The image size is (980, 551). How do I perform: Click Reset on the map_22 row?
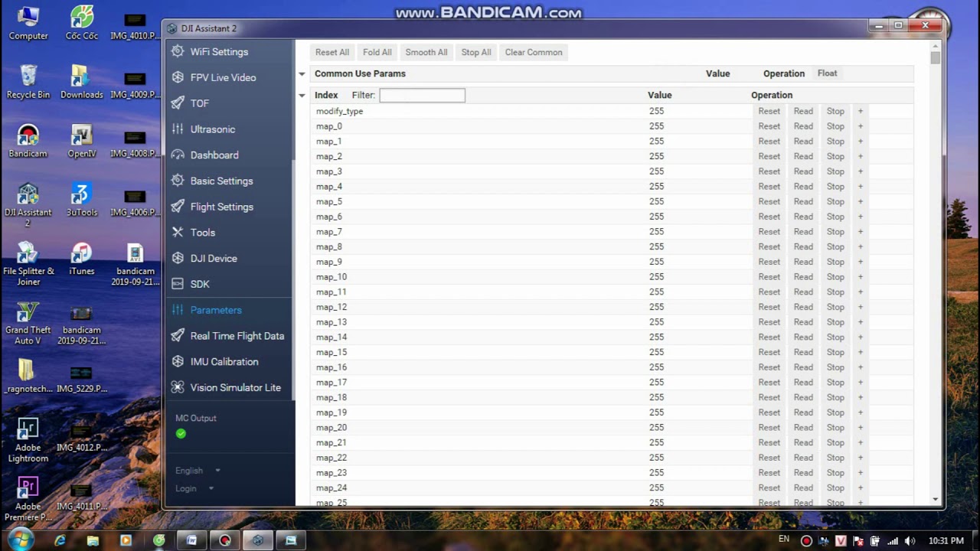click(769, 458)
